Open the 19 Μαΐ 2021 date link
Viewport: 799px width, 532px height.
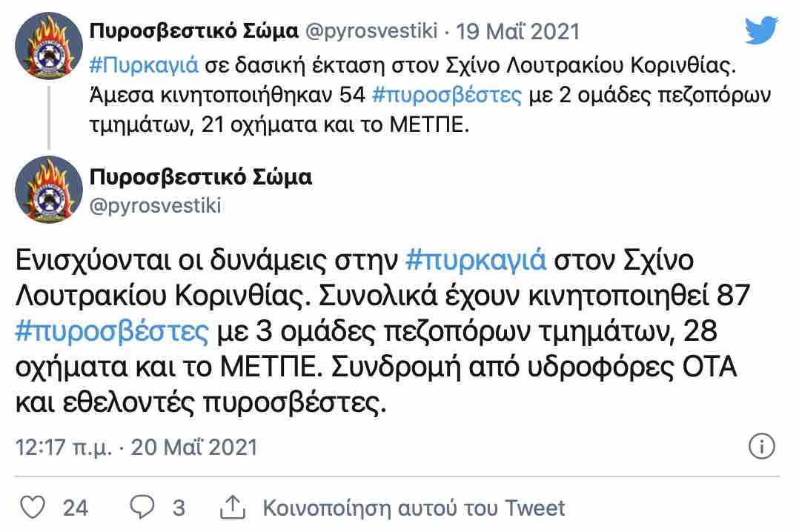[517, 32]
